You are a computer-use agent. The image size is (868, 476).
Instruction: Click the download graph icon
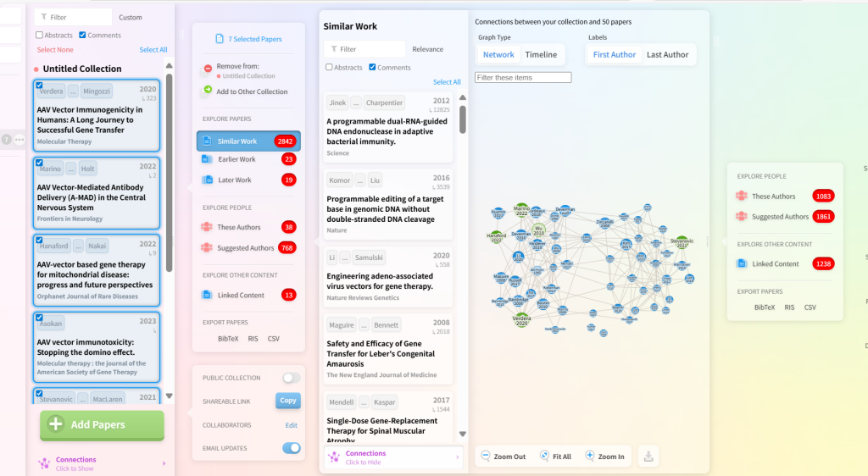click(648, 457)
